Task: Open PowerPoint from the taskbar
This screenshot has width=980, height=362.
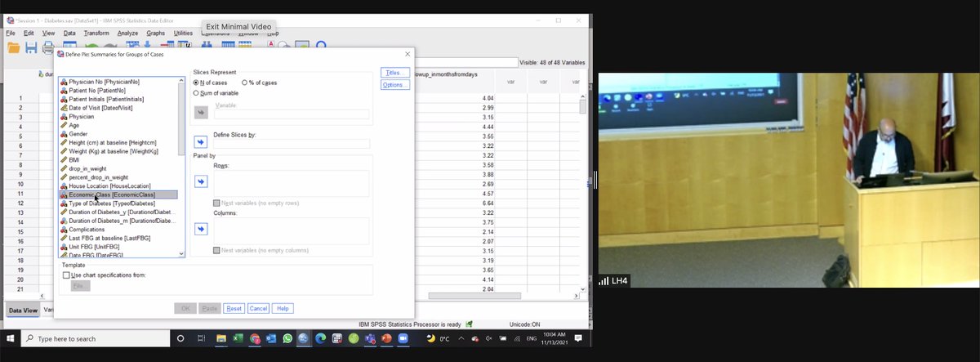Action: point(385,338)
